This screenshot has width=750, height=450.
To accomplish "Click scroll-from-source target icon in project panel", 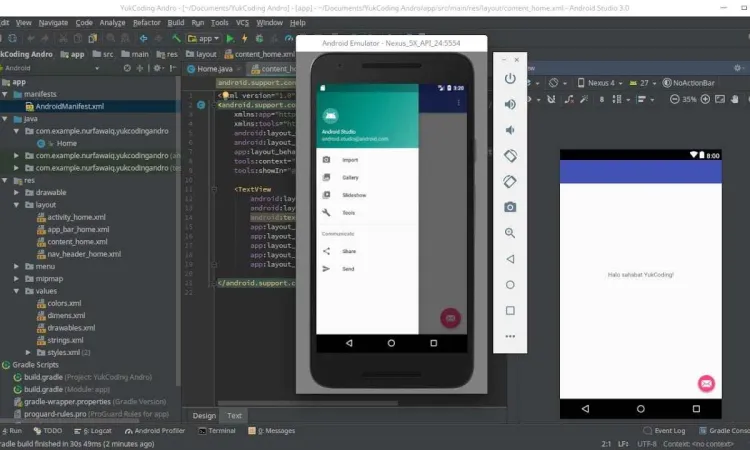I will point(127,68).
